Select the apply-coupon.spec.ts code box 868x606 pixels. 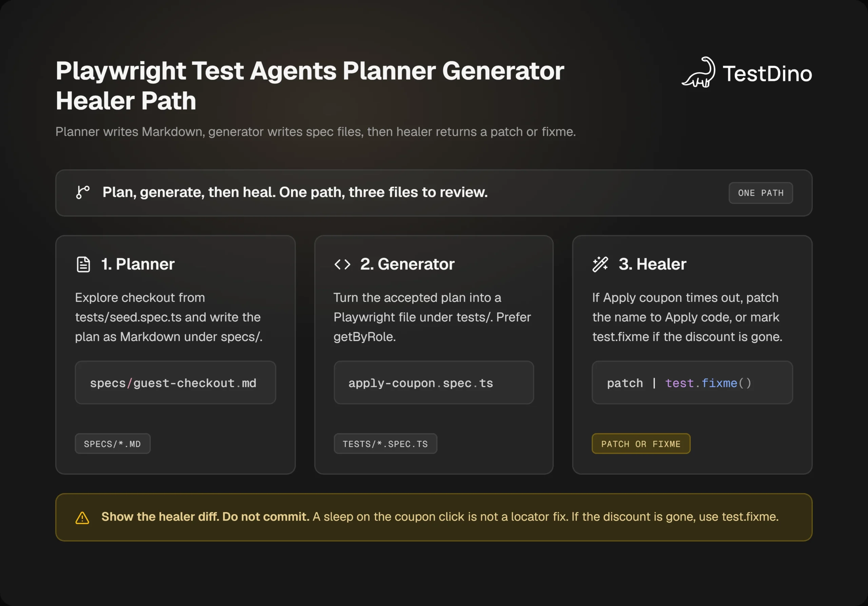(x=434, y=382)
